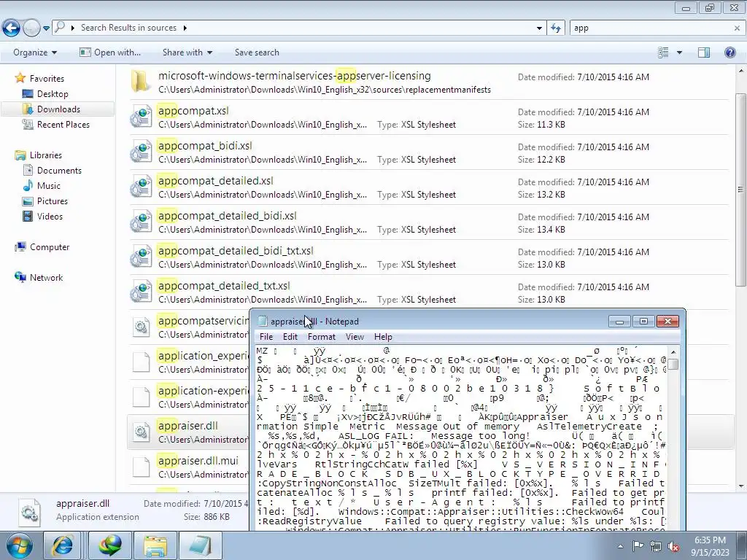The height and width of the screenshot is (560, 747).
Task: Click the Open with... button
Action: 110,52
